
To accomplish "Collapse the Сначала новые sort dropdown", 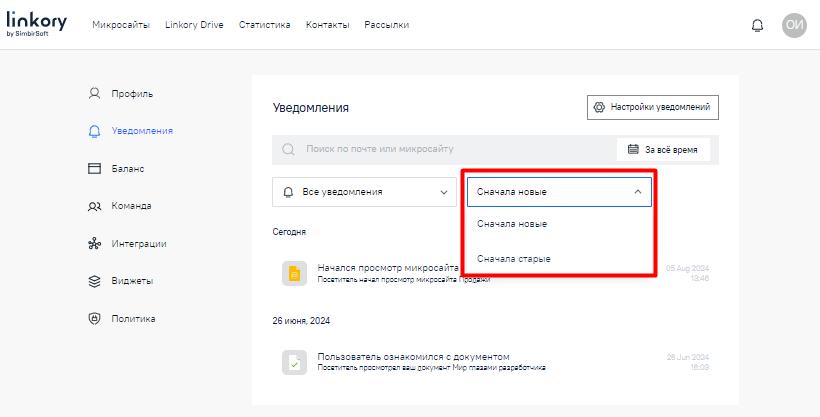I will click(x=559, y=192).
